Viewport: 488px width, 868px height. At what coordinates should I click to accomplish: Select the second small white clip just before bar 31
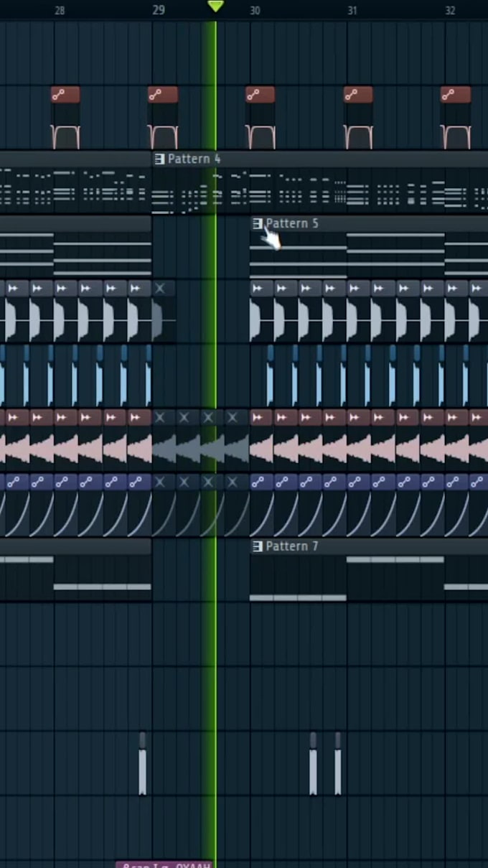[x=337, y=764]
